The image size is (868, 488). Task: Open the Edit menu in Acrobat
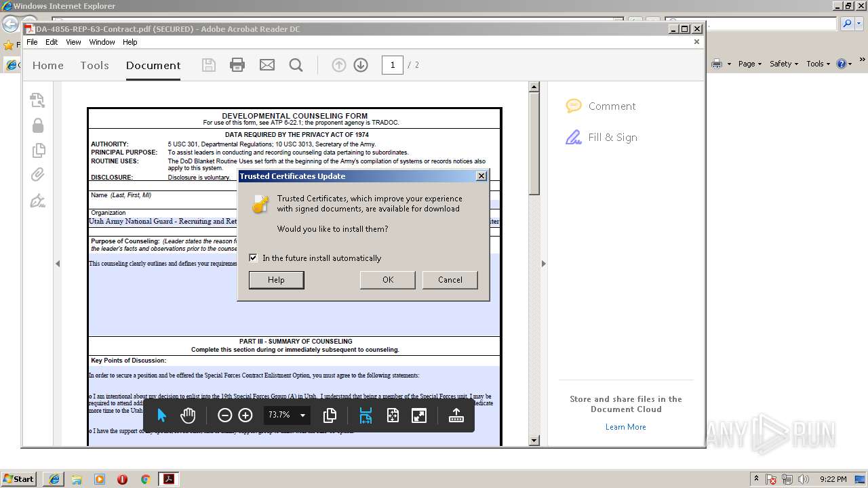point(52,42)
